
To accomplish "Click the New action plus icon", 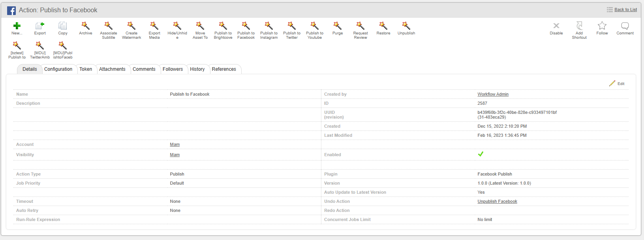I will click(x=17, y=26).
